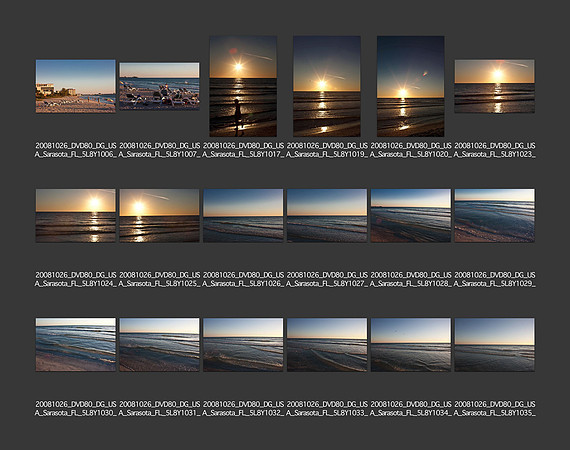Click the filename ending 5L8Y1032_
The width and height of the screenshot is (570, 450).
pos(243,408)
